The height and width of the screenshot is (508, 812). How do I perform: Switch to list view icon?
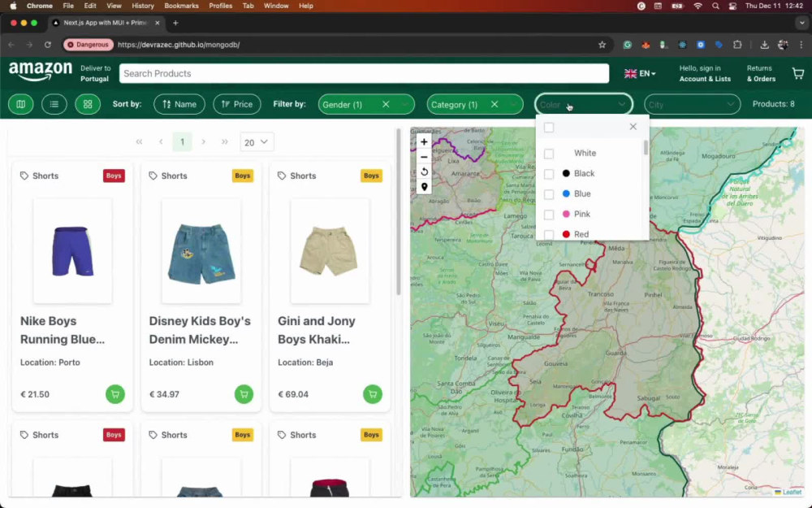click(54, 104)
